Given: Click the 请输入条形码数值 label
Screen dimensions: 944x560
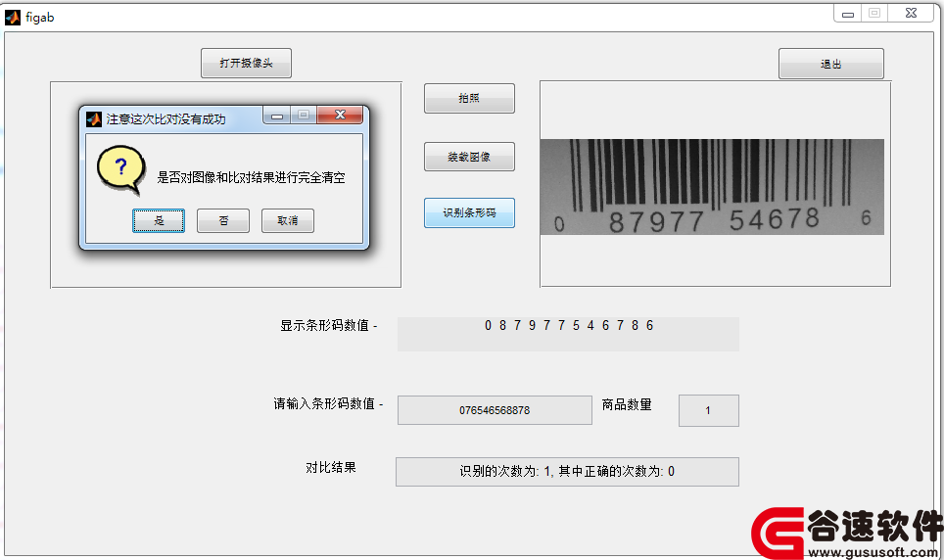Looking at the screenshot, I should (x=328, y=403).
